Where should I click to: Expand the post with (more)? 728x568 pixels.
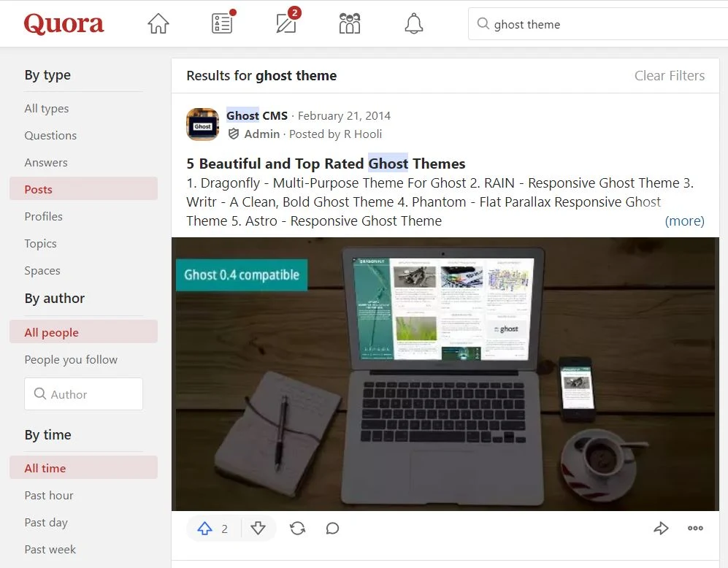684,221
